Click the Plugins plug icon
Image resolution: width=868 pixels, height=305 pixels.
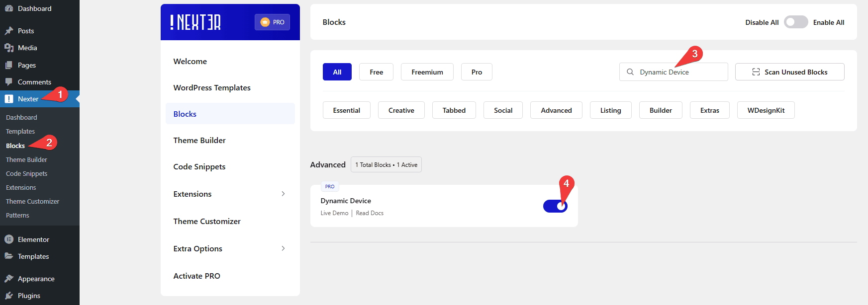point(9,296)
